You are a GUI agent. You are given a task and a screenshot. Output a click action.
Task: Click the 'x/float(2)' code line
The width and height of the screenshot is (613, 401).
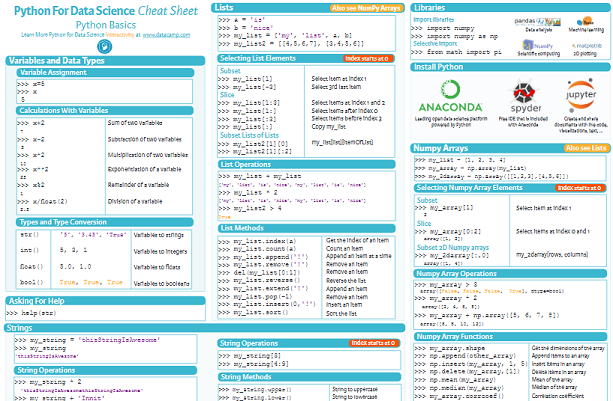point(42,202)
